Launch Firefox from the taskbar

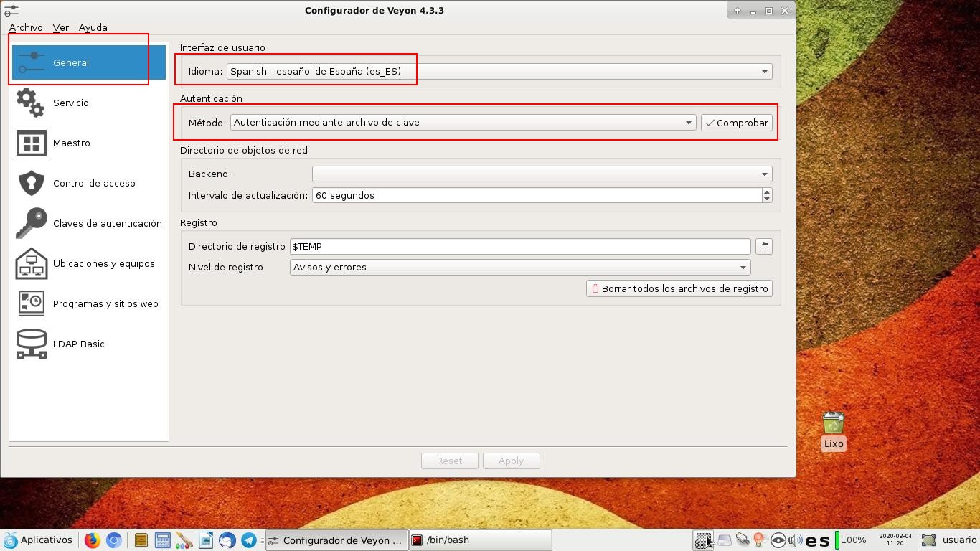click(92, 540)
